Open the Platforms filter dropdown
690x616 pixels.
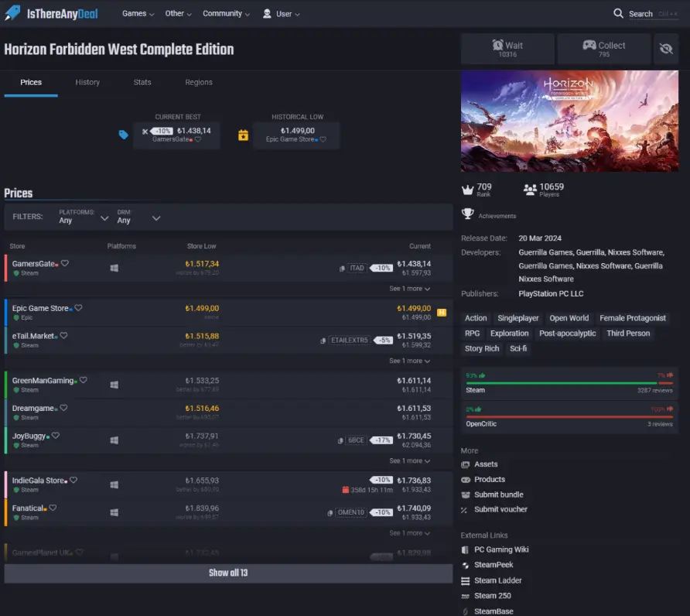(84, 217)
